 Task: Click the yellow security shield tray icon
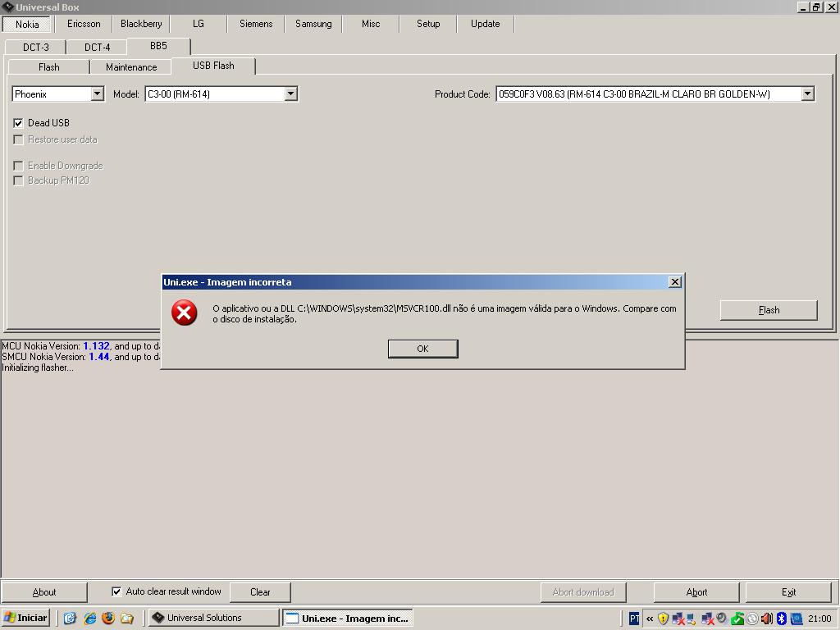pos(663,619)
